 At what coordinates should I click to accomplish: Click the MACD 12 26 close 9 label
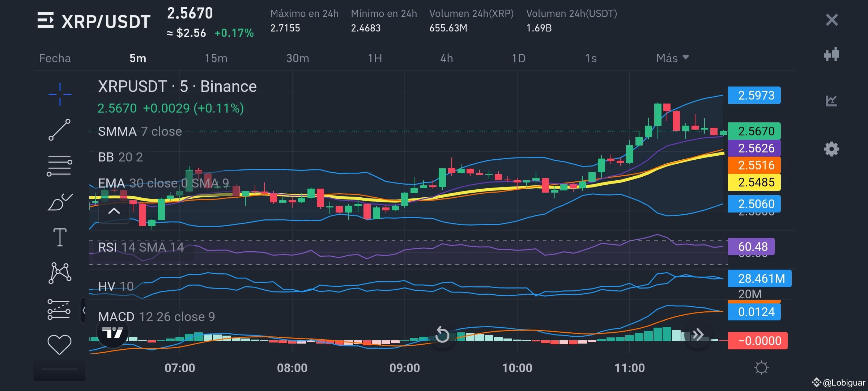156,317
